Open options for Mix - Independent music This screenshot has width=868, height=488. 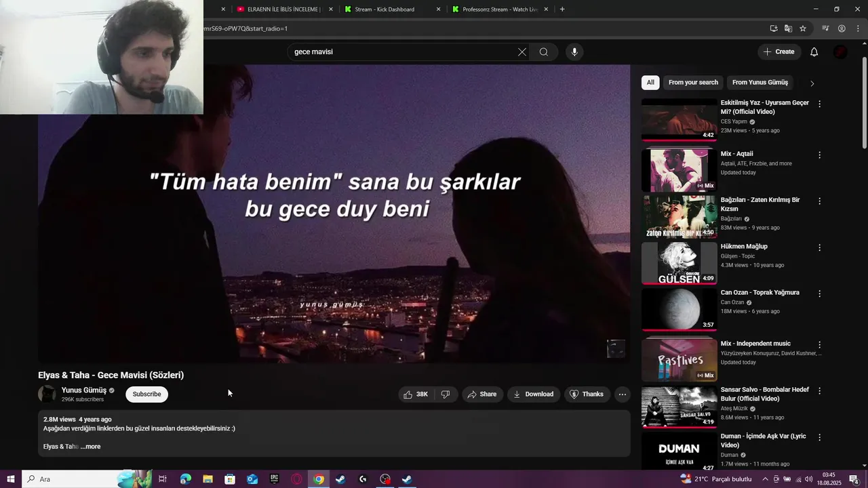[819, 345]
